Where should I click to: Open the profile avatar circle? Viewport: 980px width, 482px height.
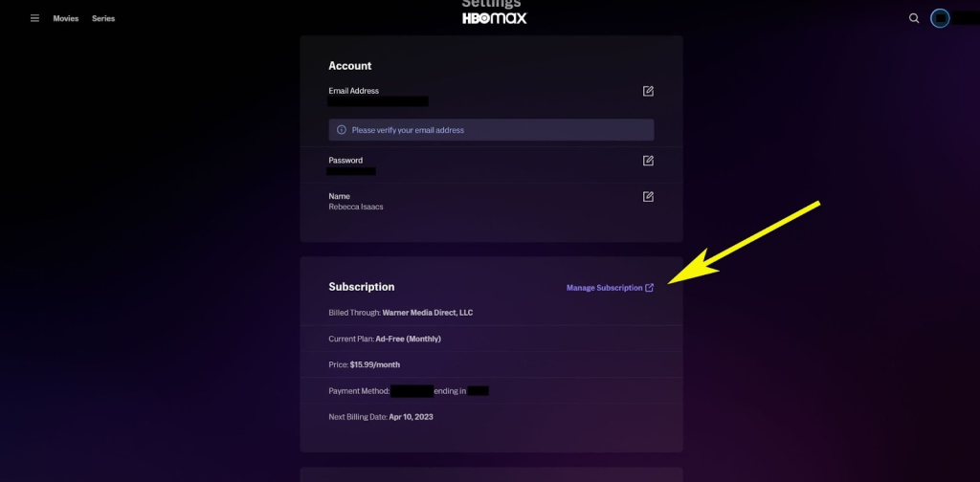940,18
